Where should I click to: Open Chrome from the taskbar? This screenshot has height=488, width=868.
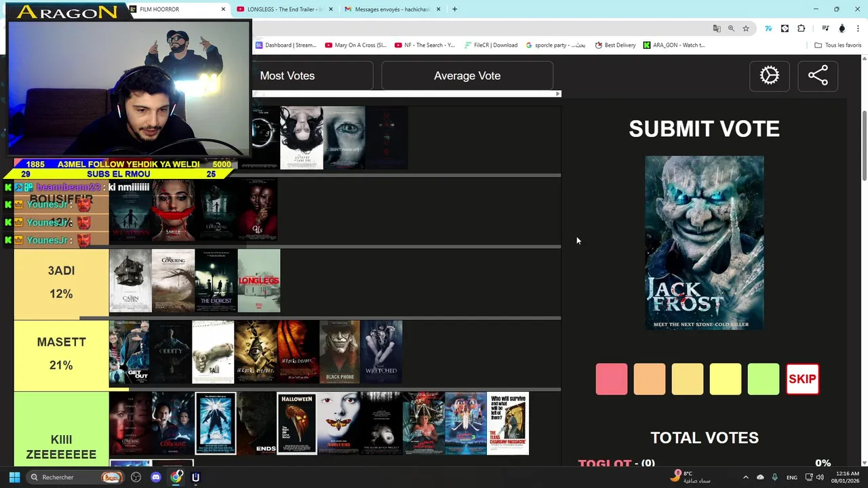pyautogui.click(x=176, y=477)
